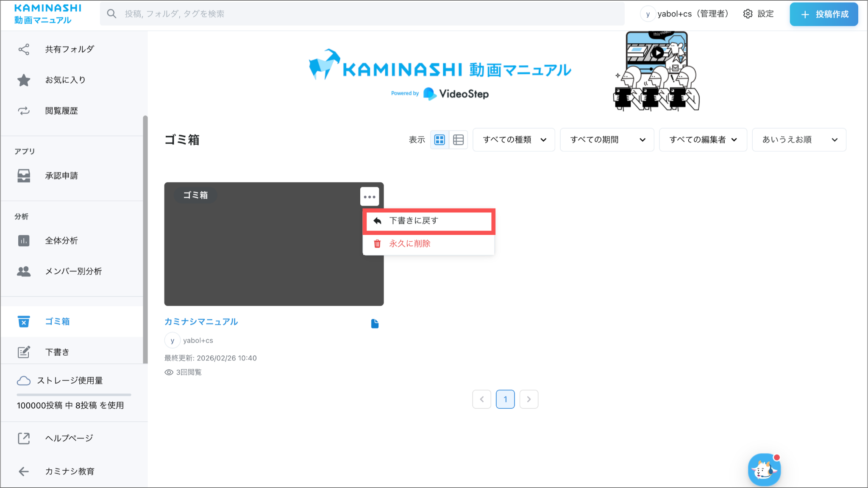The image size is (868, 488).
Task: Switch to grid view display
Action: click(x=440, y=140)
